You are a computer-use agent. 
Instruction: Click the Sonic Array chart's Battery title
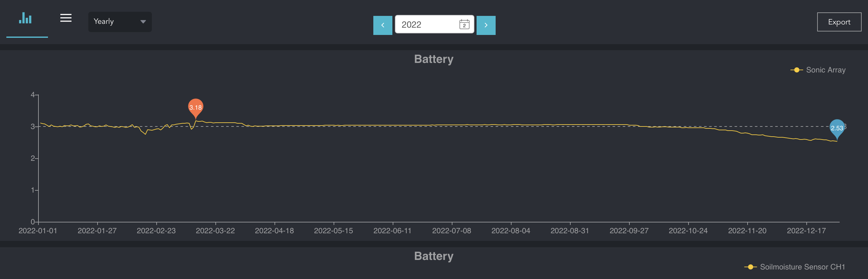point(434,59)
